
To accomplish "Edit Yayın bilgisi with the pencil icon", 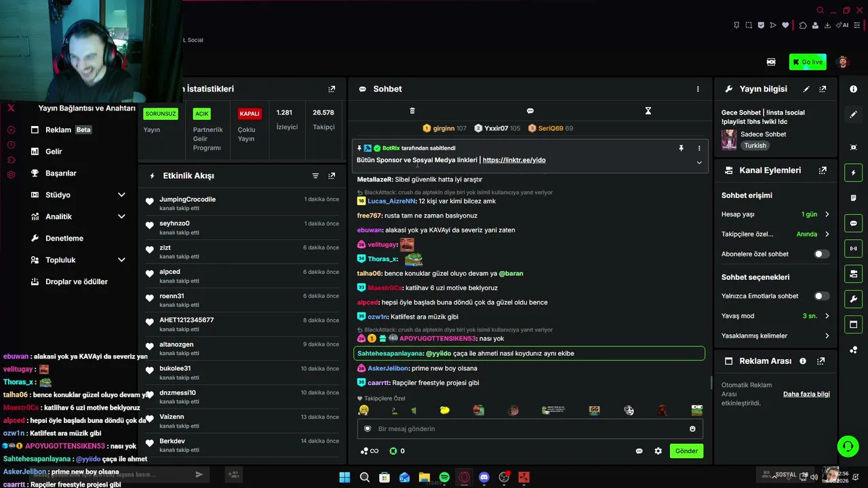I will (806, 89).
